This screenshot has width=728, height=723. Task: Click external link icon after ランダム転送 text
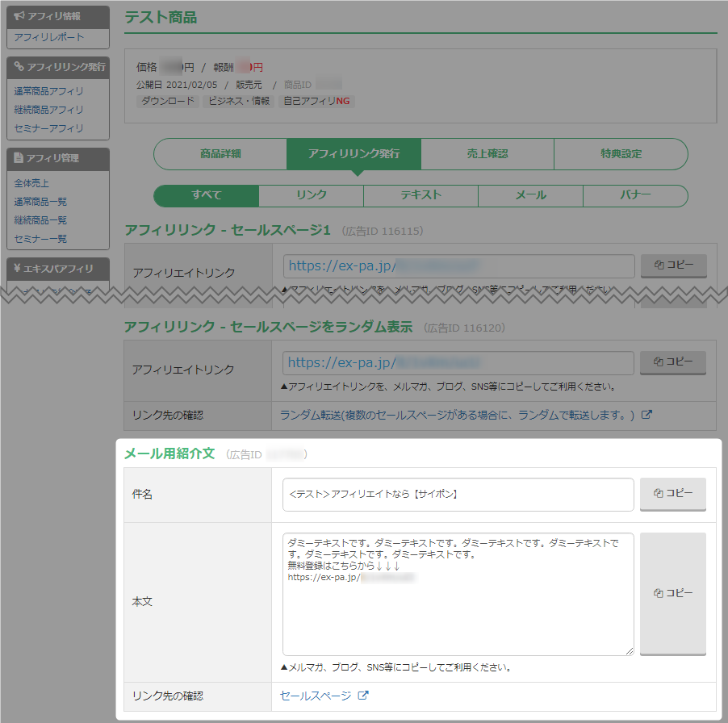coord(646,415)
